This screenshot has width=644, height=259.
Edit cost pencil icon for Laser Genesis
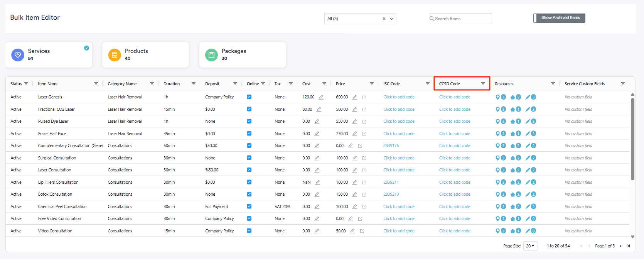click(x=321, y=97)
